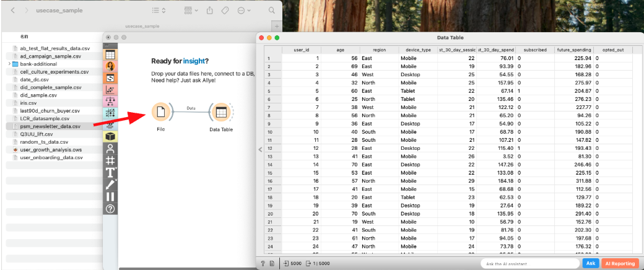Click the output 1|5000 indicator in status bar
The width and height of the screenshot is (644, 270).
pyautogui.click(x=319, y=263)
